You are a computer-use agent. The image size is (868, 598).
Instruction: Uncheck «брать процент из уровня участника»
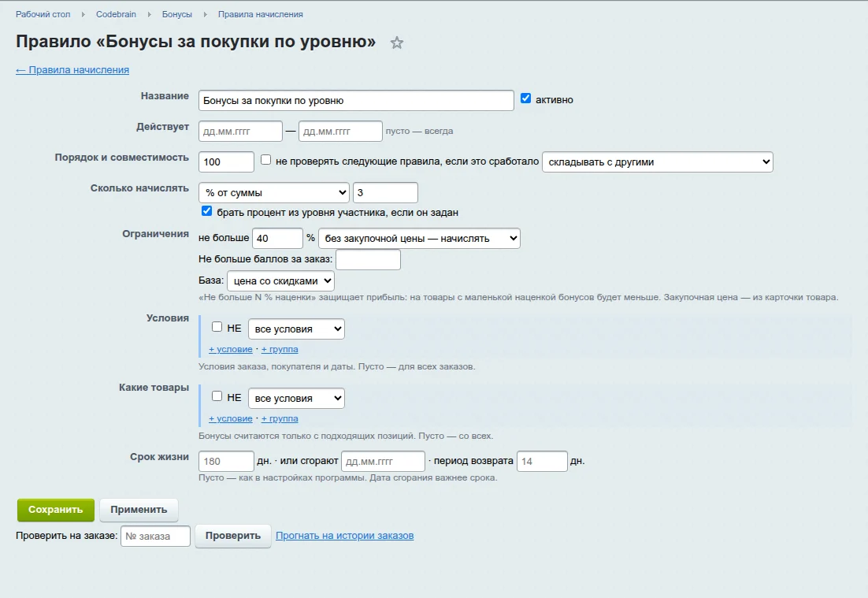[206, 211]
